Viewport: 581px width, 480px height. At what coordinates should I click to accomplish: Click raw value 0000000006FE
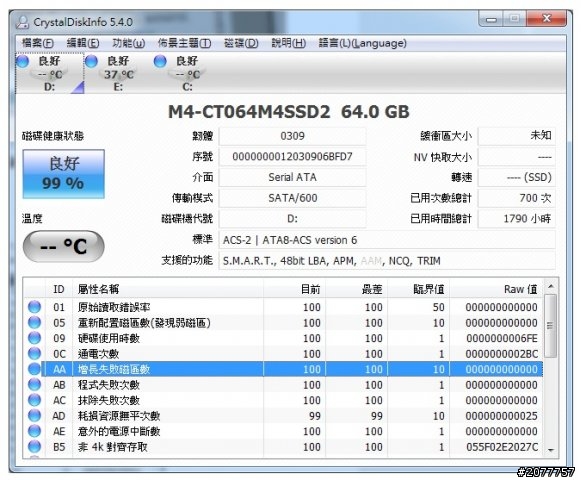click(x=502, y=338)
